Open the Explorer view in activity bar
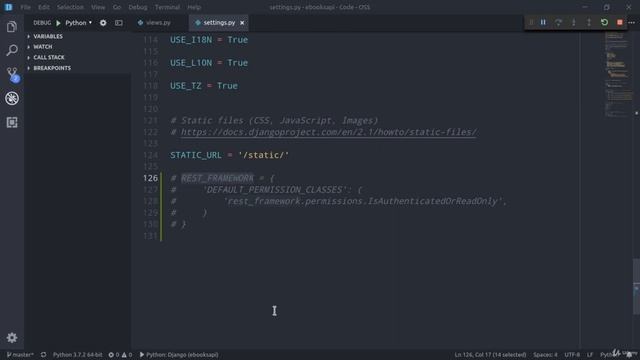 [12, 27]
